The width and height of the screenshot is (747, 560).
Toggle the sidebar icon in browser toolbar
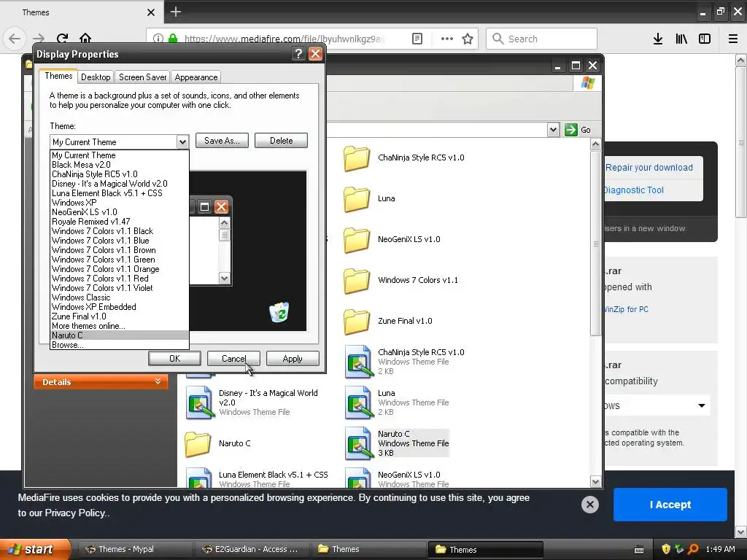pos(705,39)
